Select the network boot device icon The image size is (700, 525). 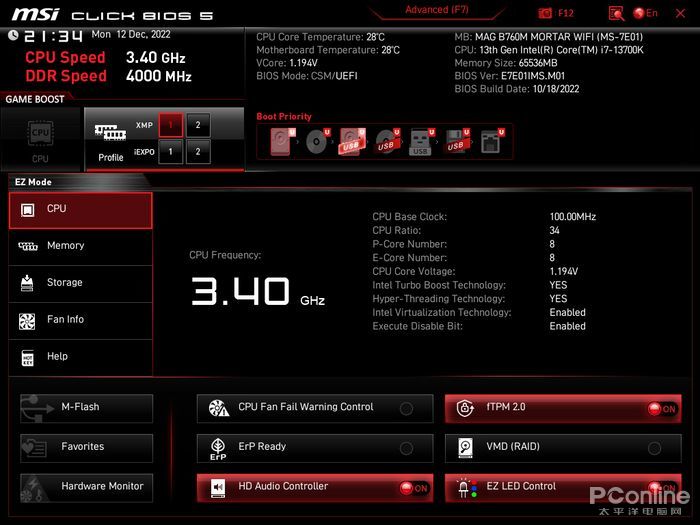(492, 142)
